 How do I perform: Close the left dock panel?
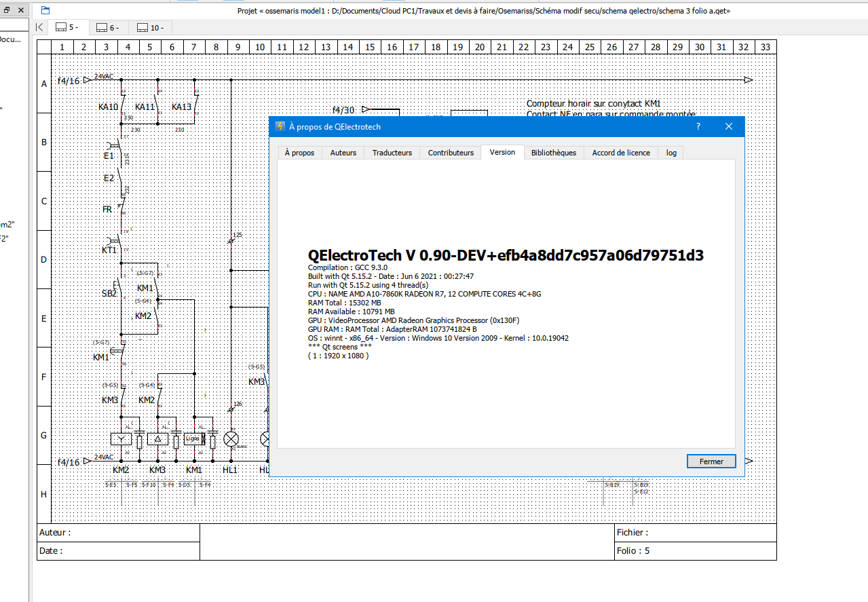pyautogui.click(x=21, y=10)
